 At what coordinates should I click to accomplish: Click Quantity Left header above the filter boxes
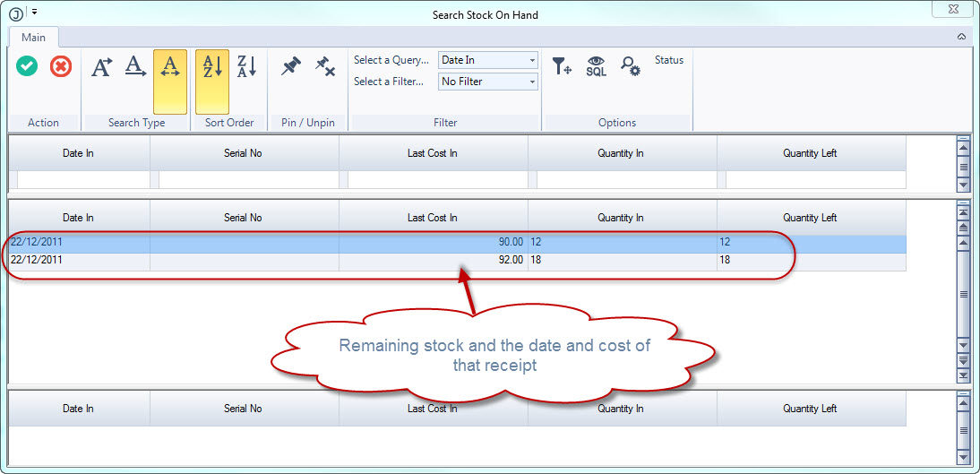click(x=810, y=152)
